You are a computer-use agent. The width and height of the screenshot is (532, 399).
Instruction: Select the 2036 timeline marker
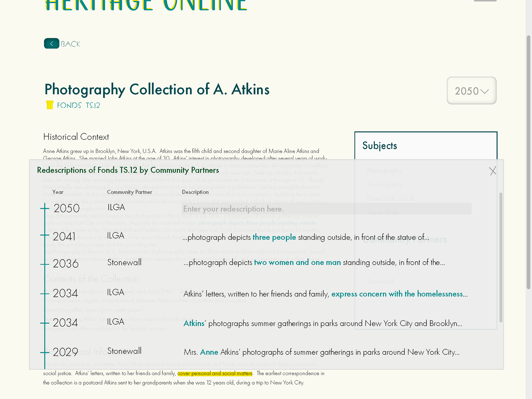(45, 264)
